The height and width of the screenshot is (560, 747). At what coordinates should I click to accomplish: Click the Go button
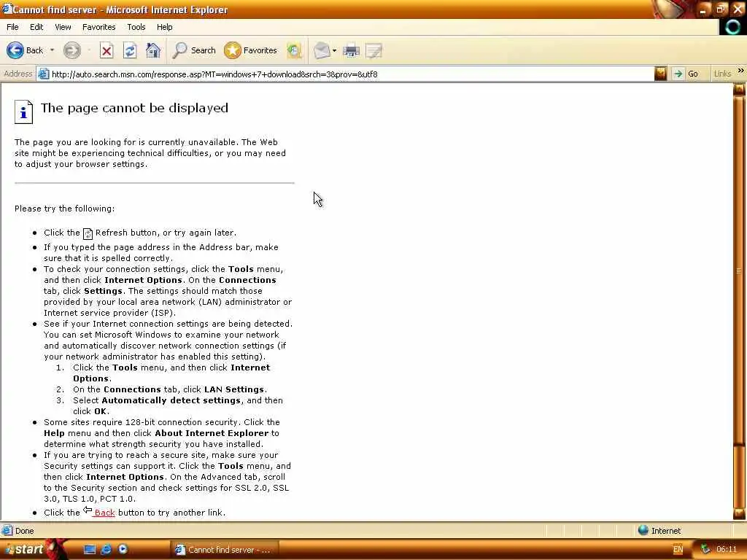click(x=686, y=74)
